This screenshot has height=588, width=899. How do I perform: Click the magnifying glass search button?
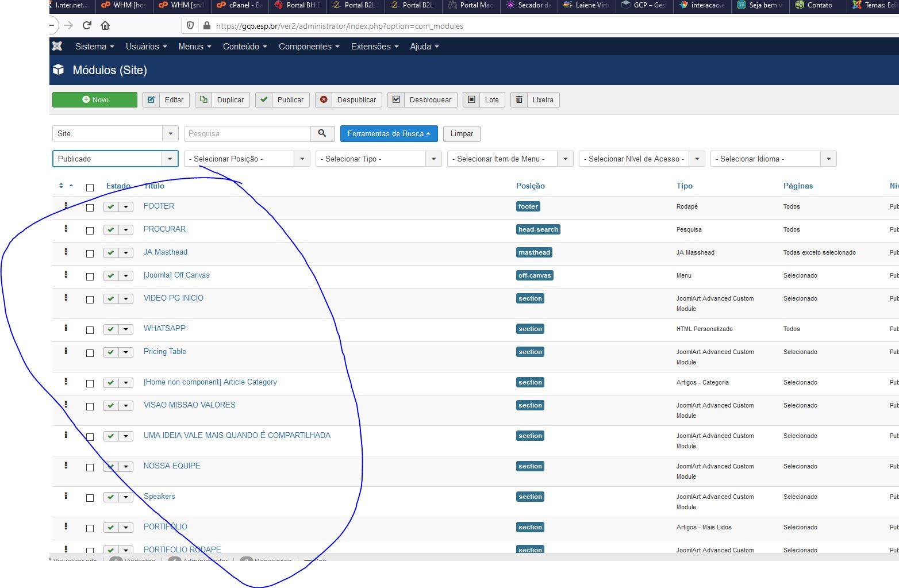[x=322, y=133]
